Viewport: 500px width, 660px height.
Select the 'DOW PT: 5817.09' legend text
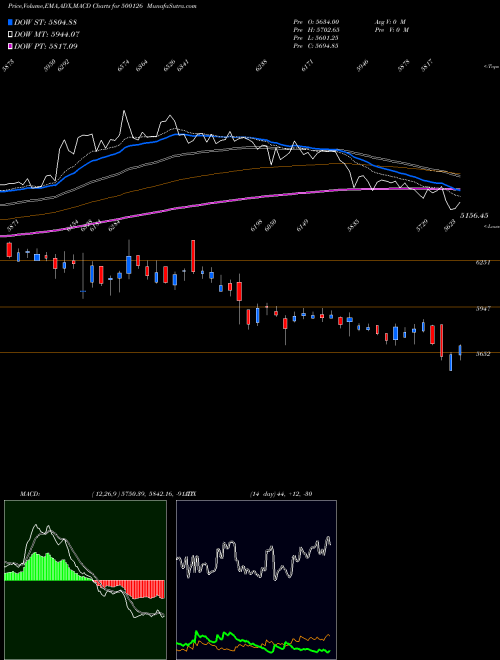tap(46, 46)
